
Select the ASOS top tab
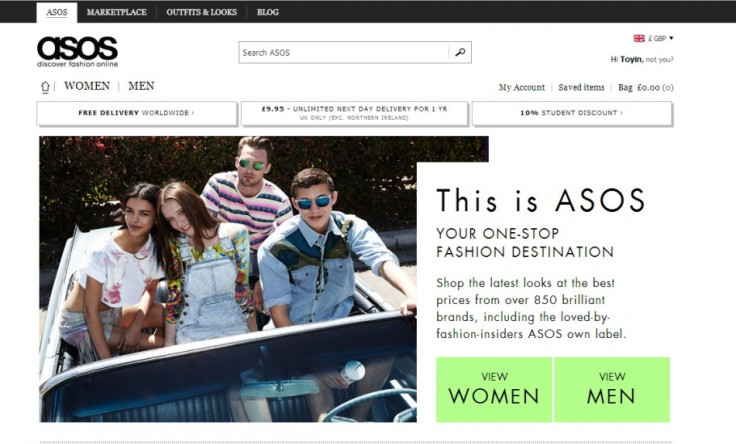point(57,12)
